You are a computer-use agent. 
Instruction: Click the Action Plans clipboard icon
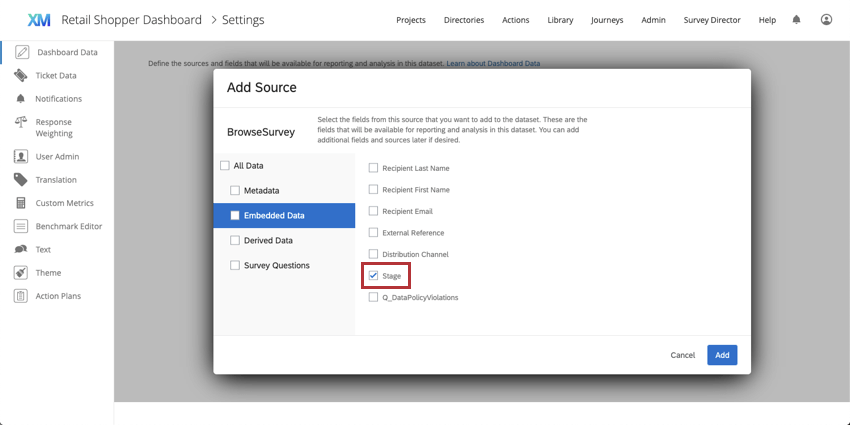click(21, 296)
